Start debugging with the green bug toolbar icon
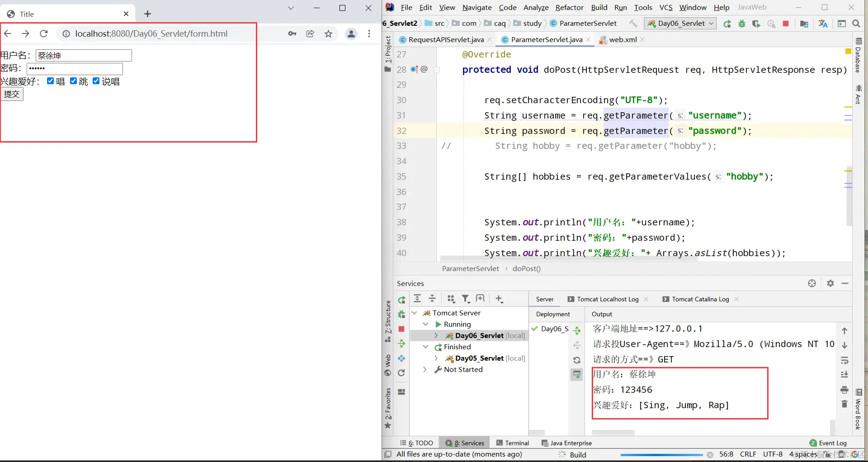The image size is (868, 462). [742, 24]
